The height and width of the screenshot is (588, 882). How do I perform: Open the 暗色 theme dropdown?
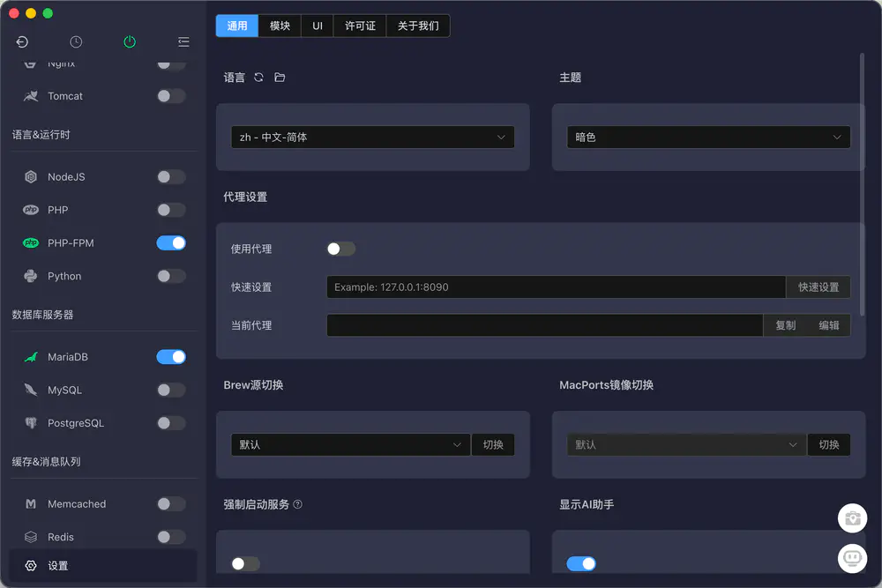point(708,138)
